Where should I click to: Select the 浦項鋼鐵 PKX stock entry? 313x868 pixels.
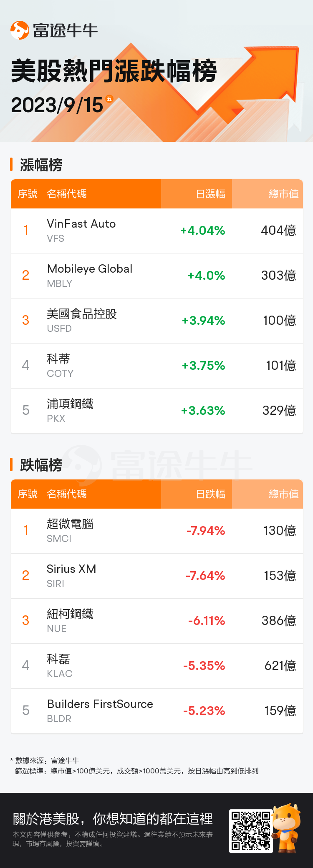157,411
